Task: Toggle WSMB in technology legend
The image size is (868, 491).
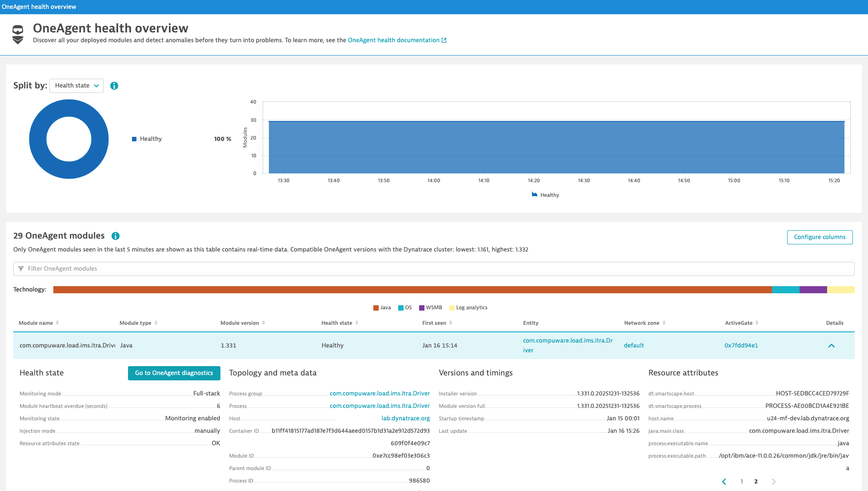Action: (x=431, y=307)
